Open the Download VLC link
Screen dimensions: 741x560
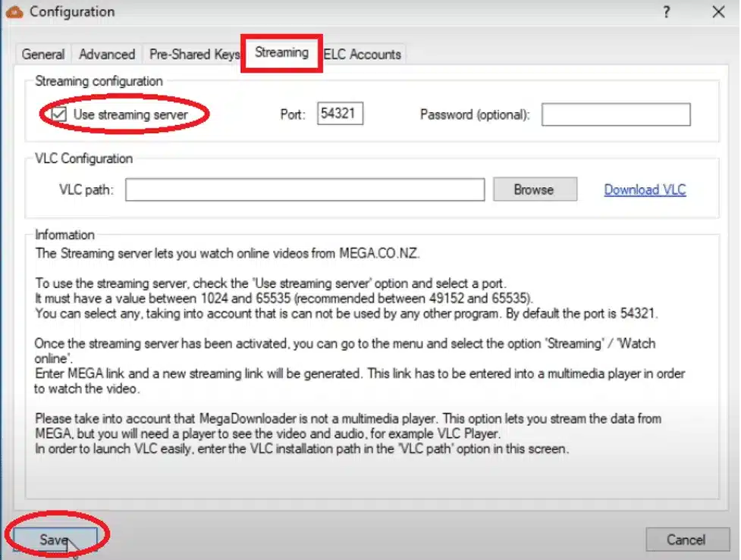pyautogui.click(x=645, y=189)
